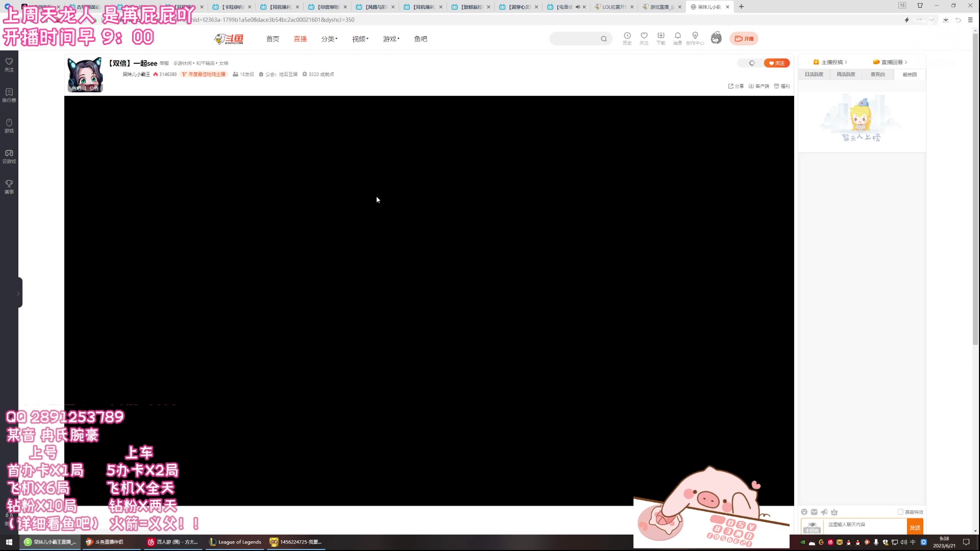
Task: Switch to 周活跃度 tab
Action: pos(846,74)
